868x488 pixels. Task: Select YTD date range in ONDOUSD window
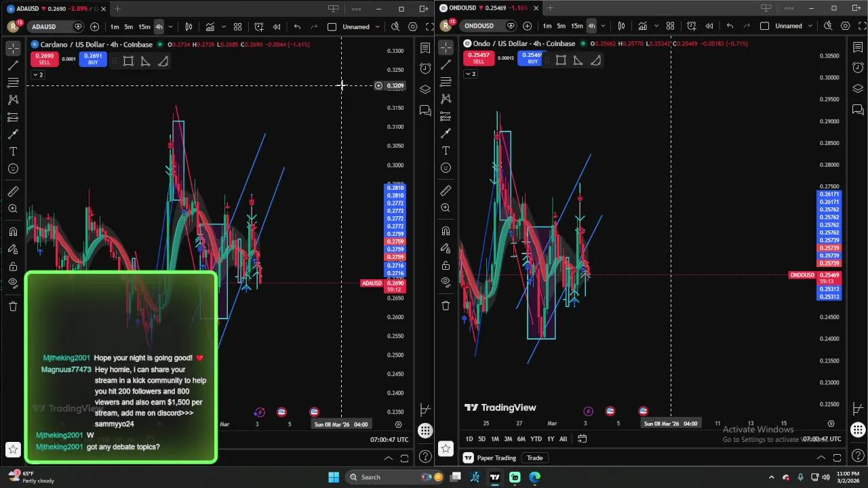click(x=536, y=439)
